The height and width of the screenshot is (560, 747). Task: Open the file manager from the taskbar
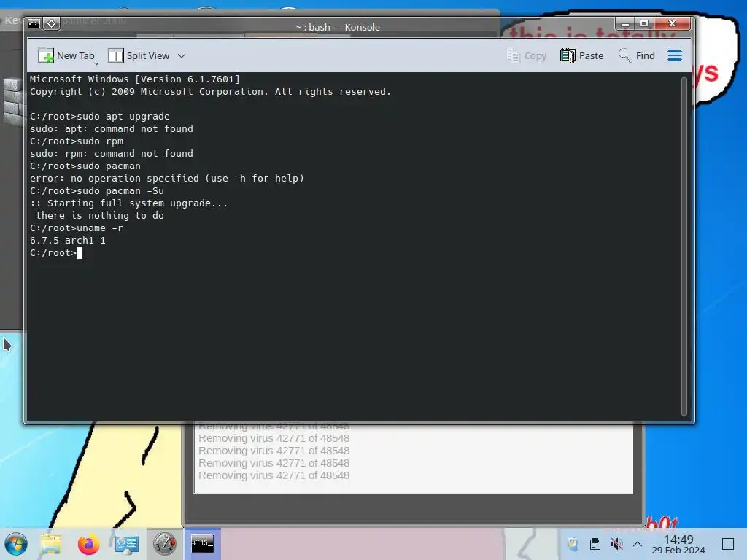[51, 544]
